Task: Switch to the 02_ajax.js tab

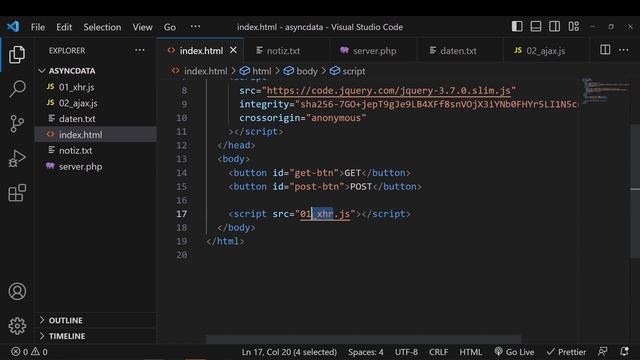Action: [546, 51]
